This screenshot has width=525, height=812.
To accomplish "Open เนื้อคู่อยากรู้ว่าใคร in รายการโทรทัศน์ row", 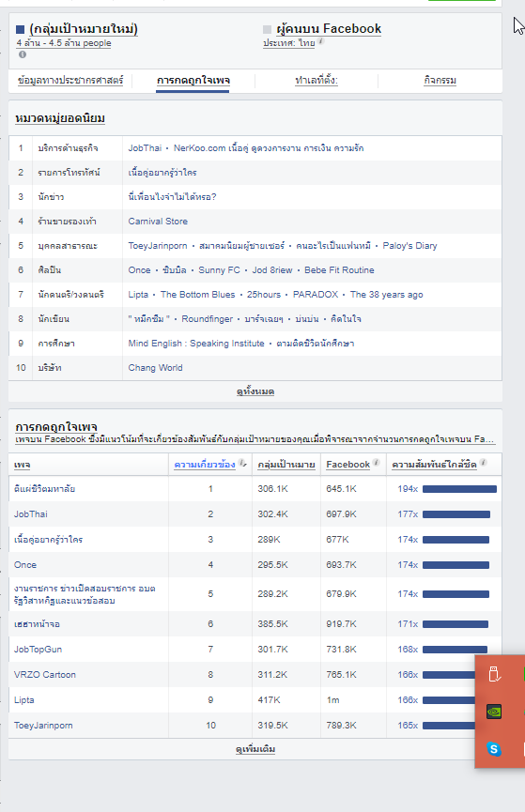I will (x=162, y=173).
